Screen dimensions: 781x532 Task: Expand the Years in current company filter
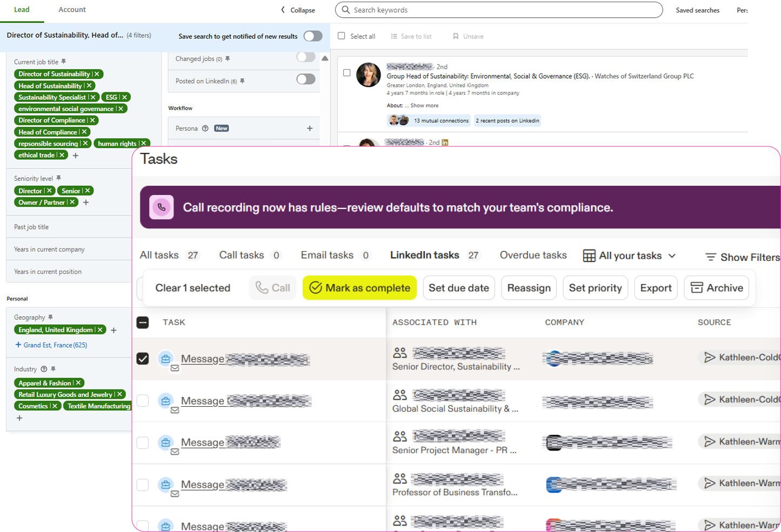[69, 249]
